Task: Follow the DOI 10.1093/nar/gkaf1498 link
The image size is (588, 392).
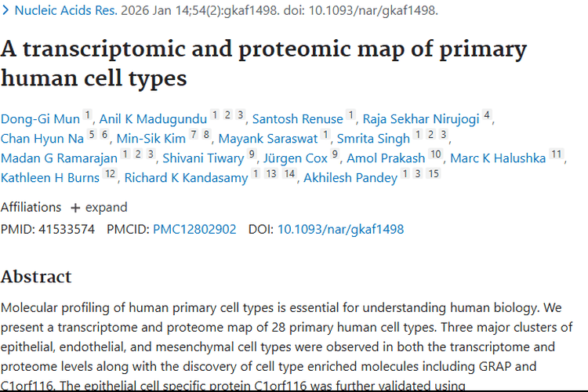Action: click(341, 230)
